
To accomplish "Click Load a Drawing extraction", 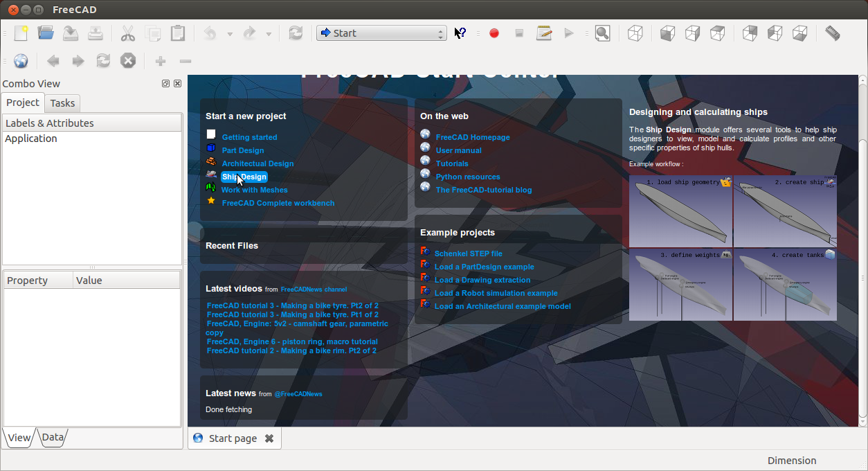I will pyautogui.click(x=482, y=280).
